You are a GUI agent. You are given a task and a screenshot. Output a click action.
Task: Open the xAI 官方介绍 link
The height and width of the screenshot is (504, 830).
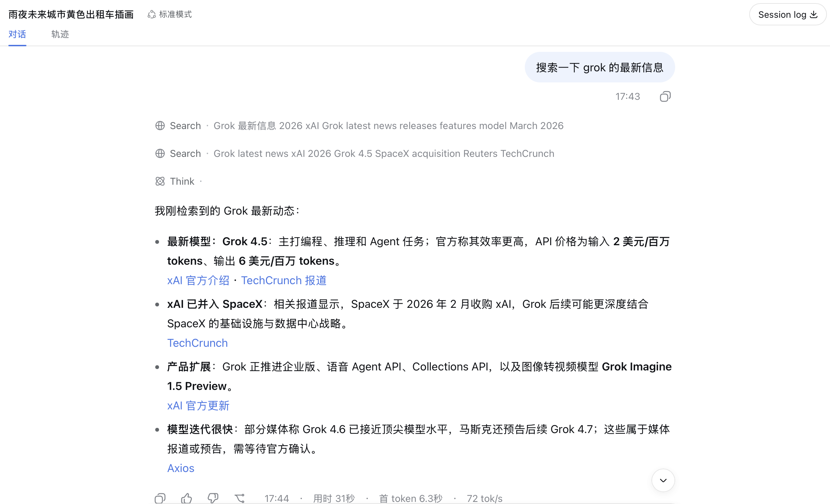point(198,280)
